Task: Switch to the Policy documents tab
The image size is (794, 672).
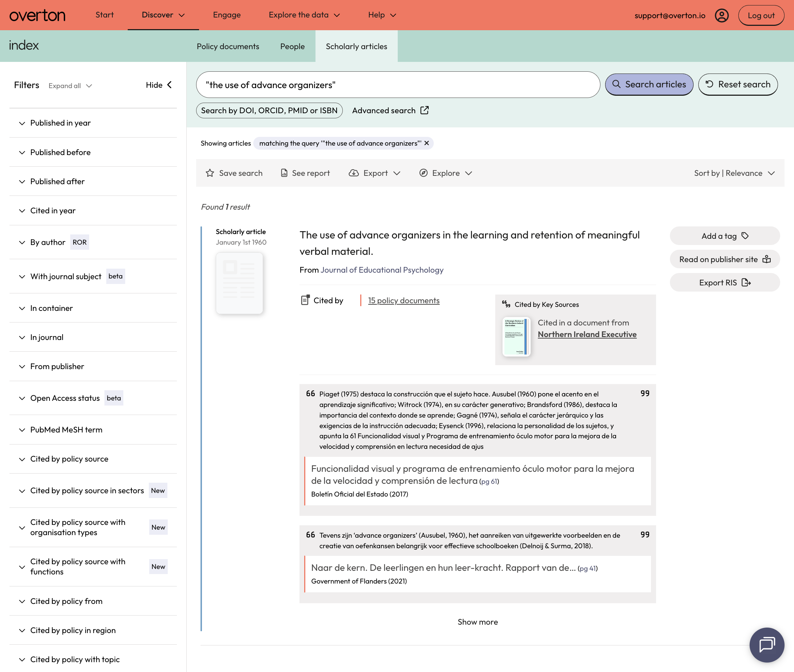Action: coord(228,47)
